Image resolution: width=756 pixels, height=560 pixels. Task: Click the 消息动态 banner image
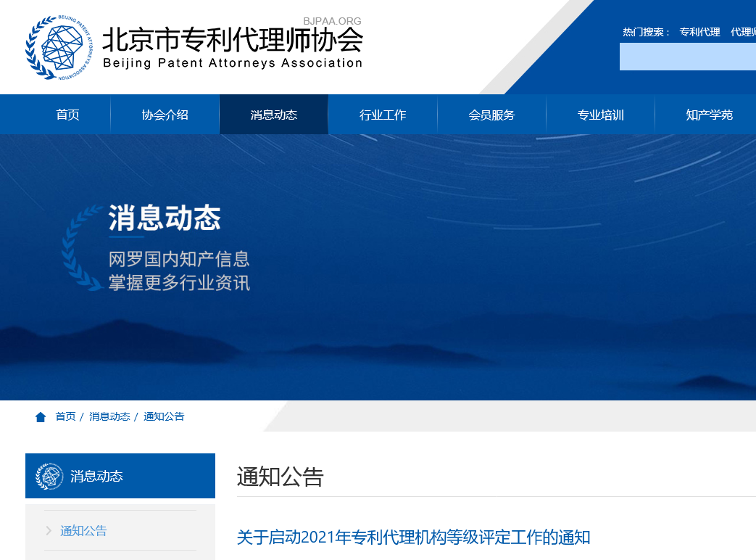click(378, 267)
